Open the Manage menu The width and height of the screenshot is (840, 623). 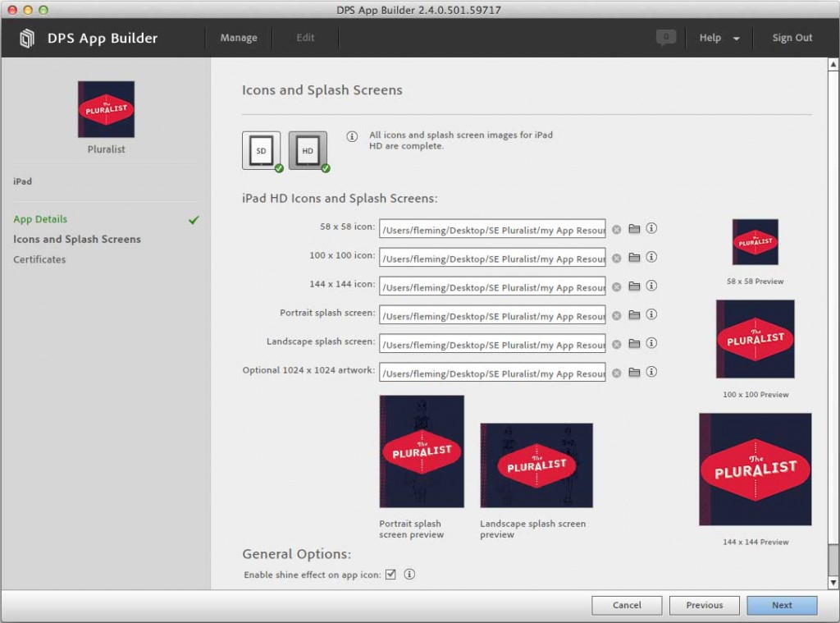point(239,38)
